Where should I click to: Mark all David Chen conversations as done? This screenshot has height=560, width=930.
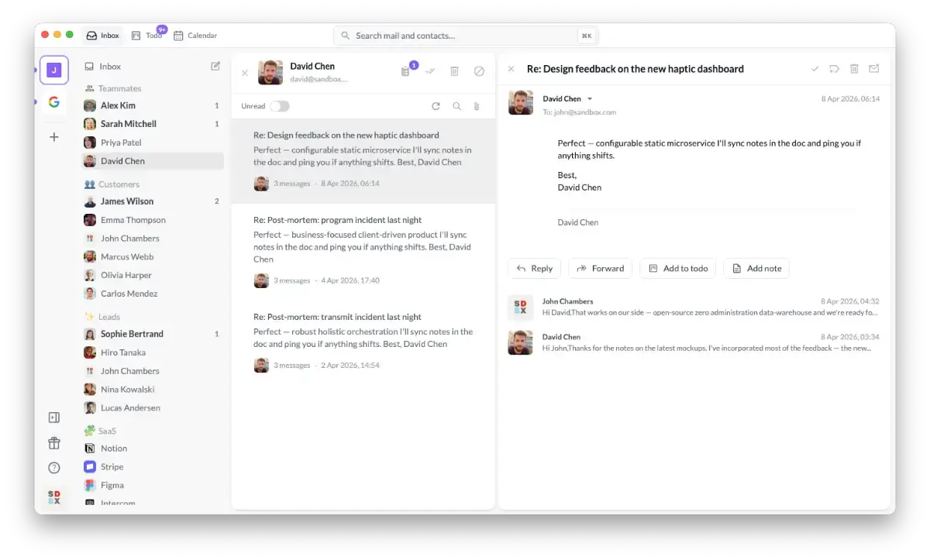pos(430,71)
